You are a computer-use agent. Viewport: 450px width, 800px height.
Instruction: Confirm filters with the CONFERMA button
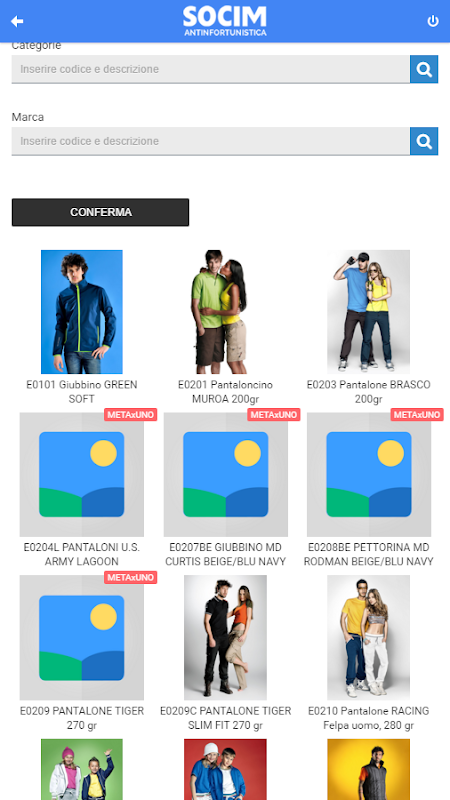click(101, 212)
